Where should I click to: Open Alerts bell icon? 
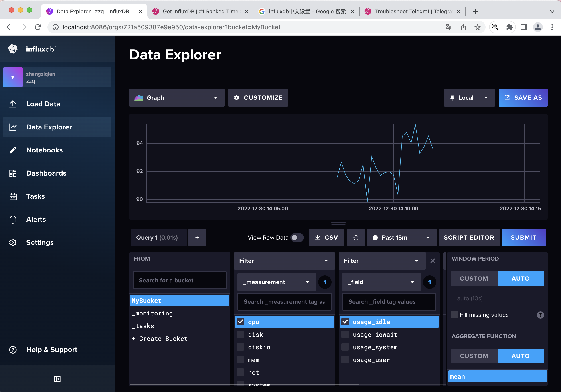click(13, 220)
